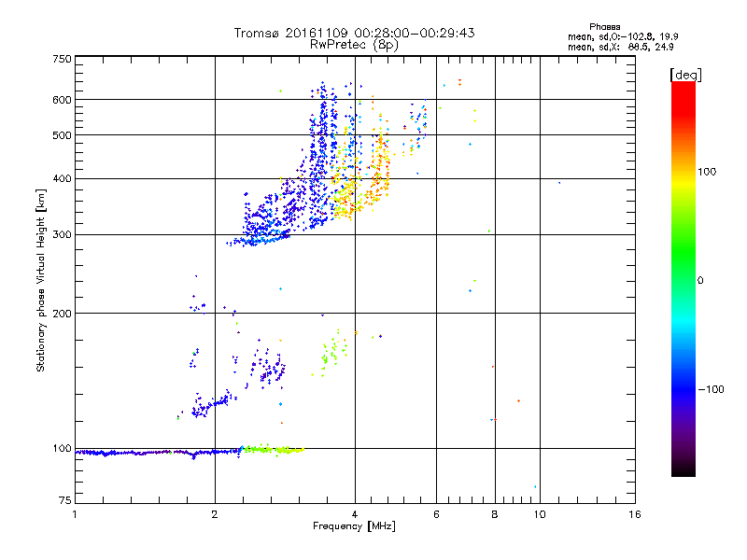
Task: Click the plot title 'Tromsø 20161109 00:28:00-00:29:43'
Action: (354, 33)
